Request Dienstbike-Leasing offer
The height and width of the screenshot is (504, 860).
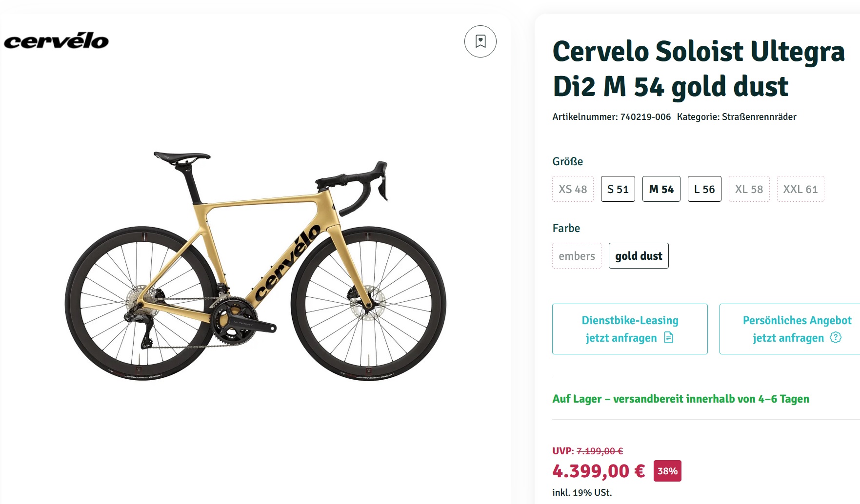coord(629,329)
